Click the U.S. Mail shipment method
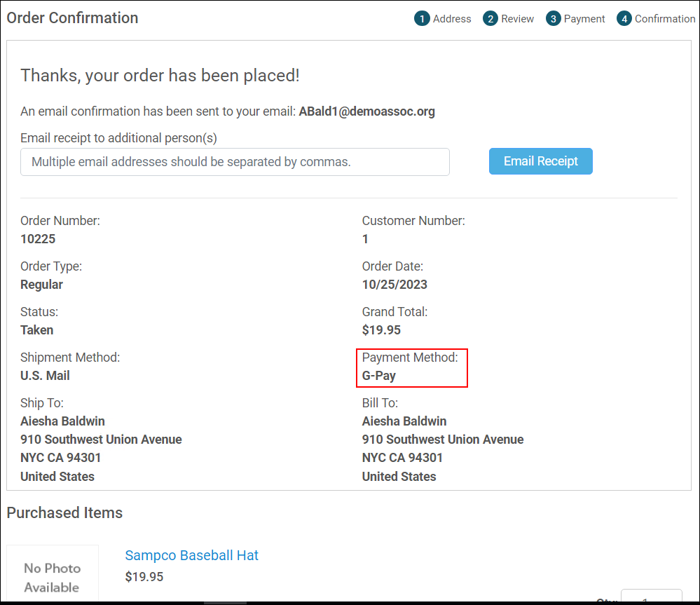Screen dimensions: 700x605 [45, 376]
